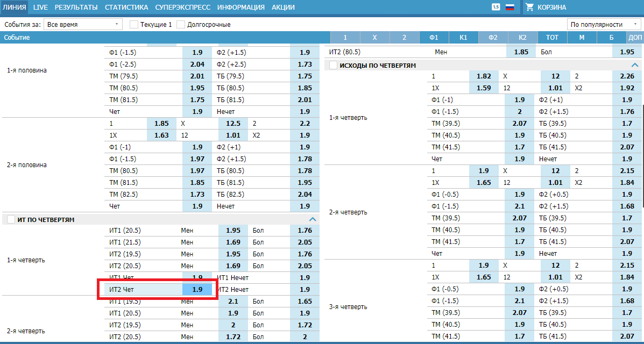Open the СУПЕРЭКСПРЕСС tab
This screenshot has width=644, height=344.
[182, 8]
